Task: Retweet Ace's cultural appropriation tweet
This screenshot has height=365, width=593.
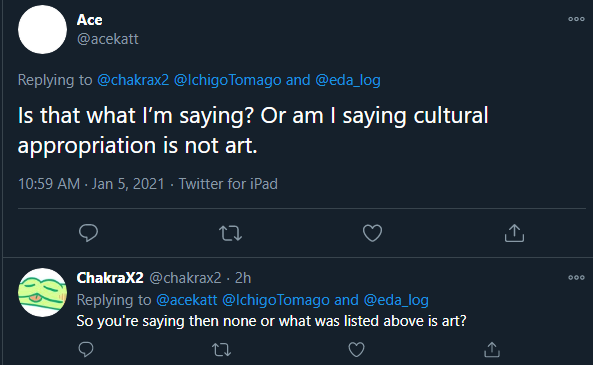Action: point(230,233)
